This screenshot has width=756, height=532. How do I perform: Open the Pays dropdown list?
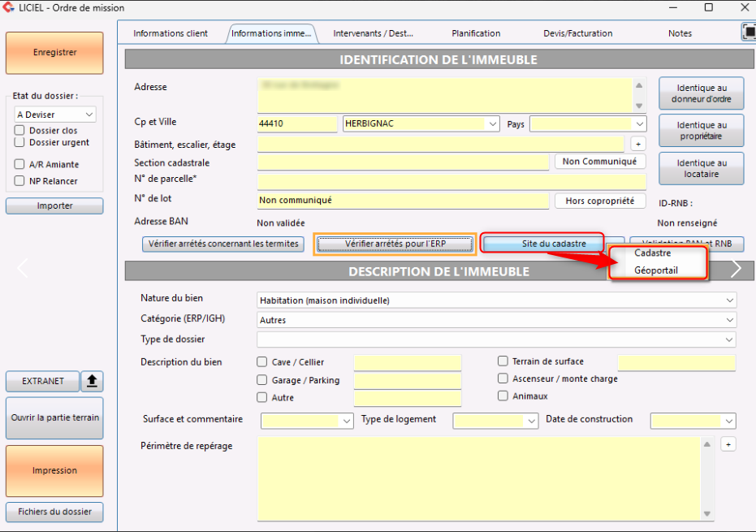[639, 124]
